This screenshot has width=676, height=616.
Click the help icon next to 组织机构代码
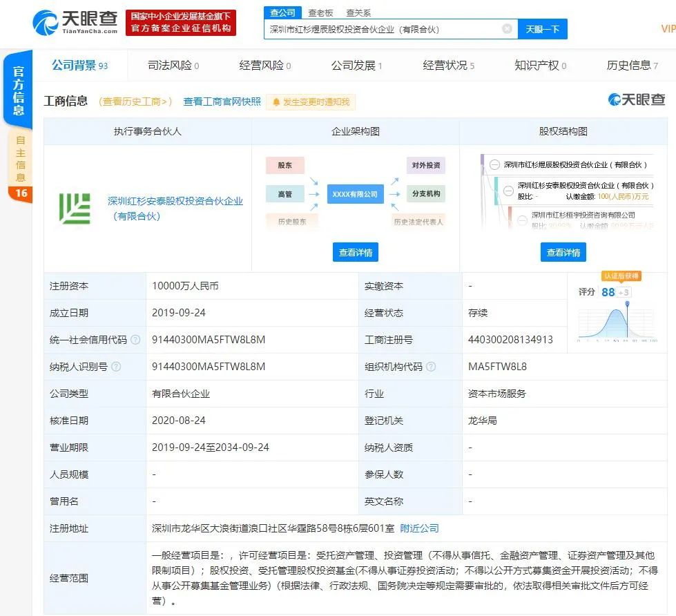click(x=431, y=367)
